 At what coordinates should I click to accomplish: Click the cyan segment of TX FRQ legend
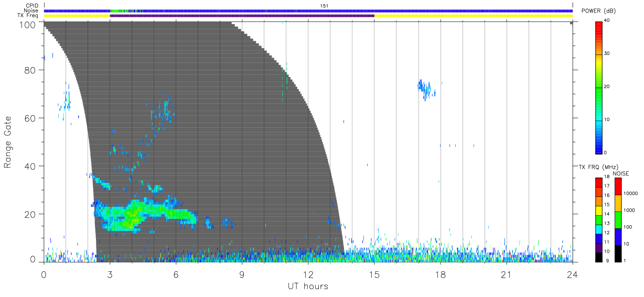pyautogui.click(x=599, y=229)
